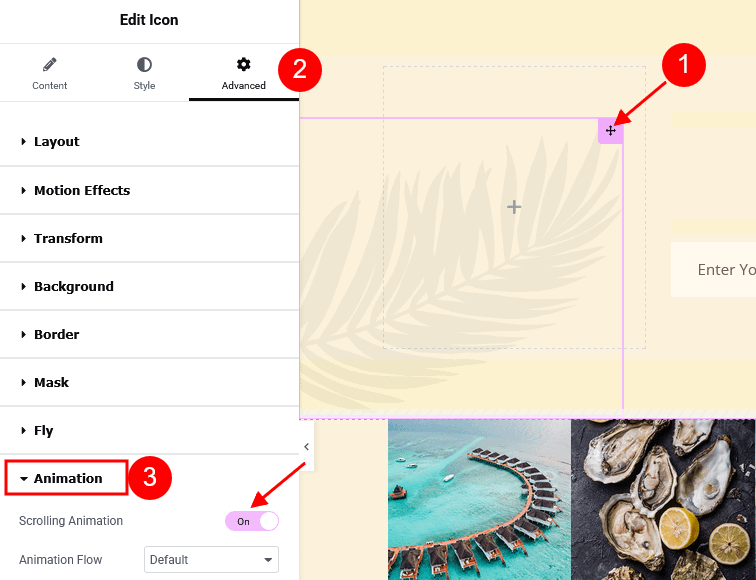Image resolution: width=756 pixels, height=580 pixels.
Task: Click the Enter Your text field
Action: tap(713, 270)
